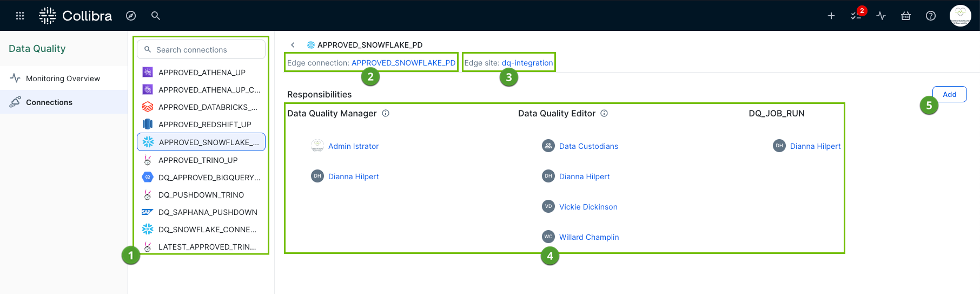Screen dimensions: 980x294
Task: Click the Collibra logo
Action: coord(76,16)
